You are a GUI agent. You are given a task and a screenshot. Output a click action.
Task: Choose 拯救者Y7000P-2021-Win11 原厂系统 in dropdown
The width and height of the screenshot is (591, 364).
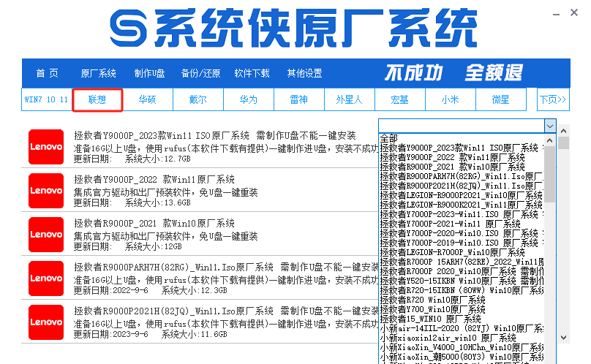(x=462, y=224)
